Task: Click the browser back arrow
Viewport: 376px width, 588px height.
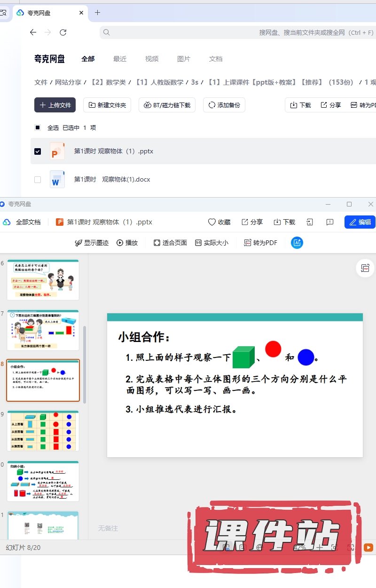Action: (33, 32)
